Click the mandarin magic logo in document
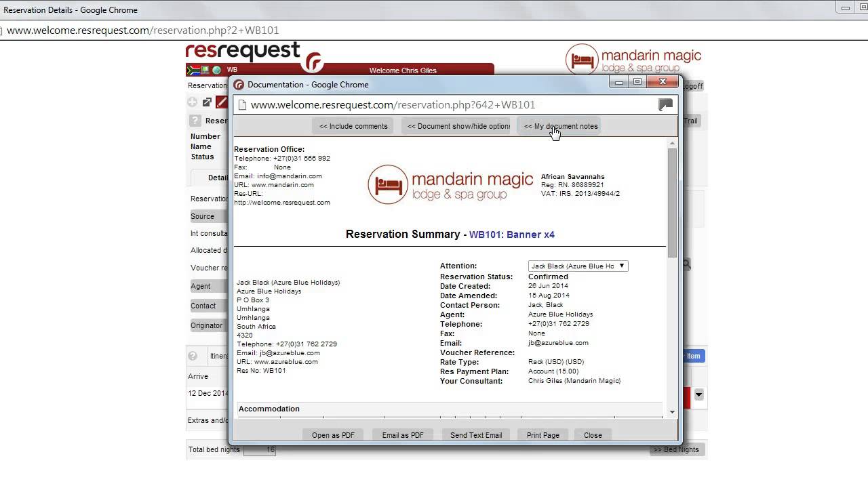Viewport: 868px width, 488px height. pos(450,184)
